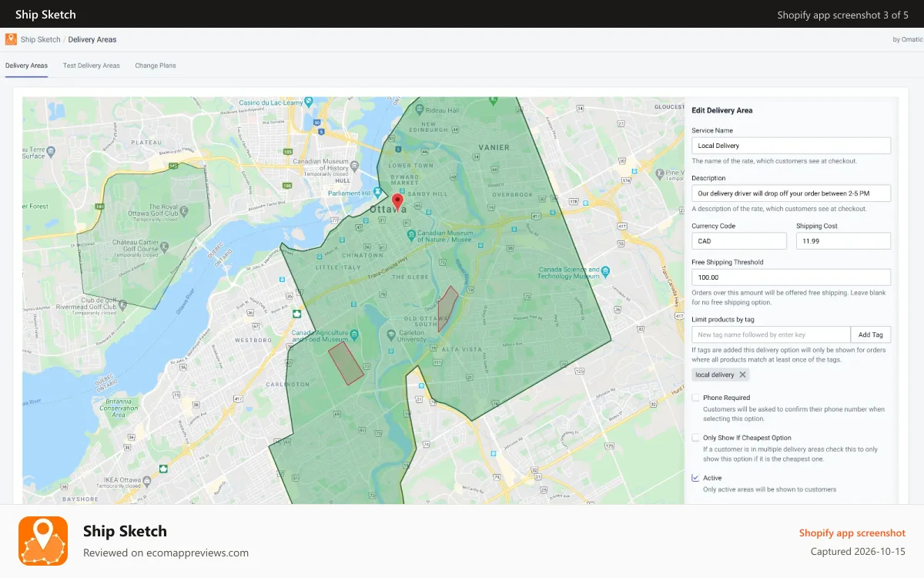Screen dimensions: 924x578
Task: Click the Château Cartier Golf Course marker
Action: click(165, 249)
